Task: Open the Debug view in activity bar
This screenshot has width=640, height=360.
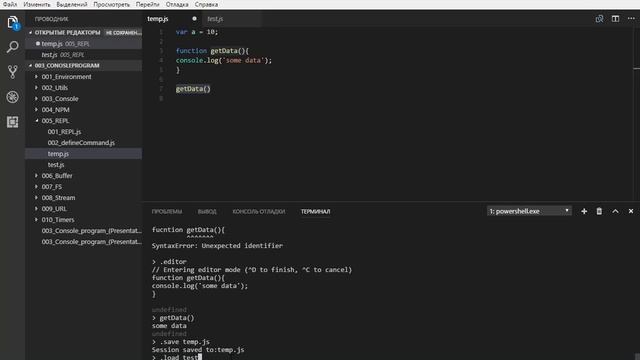Action: pos(13,97)
